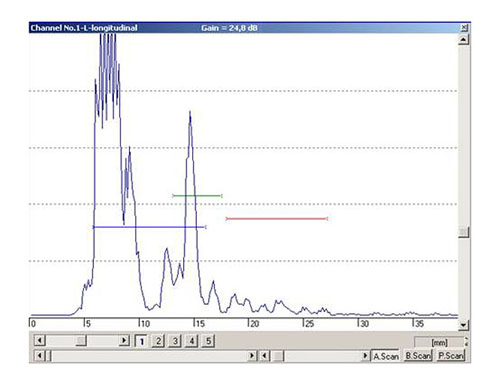
Task: Click right arrow next to A.Scan button
Action: tap(366, 356)
